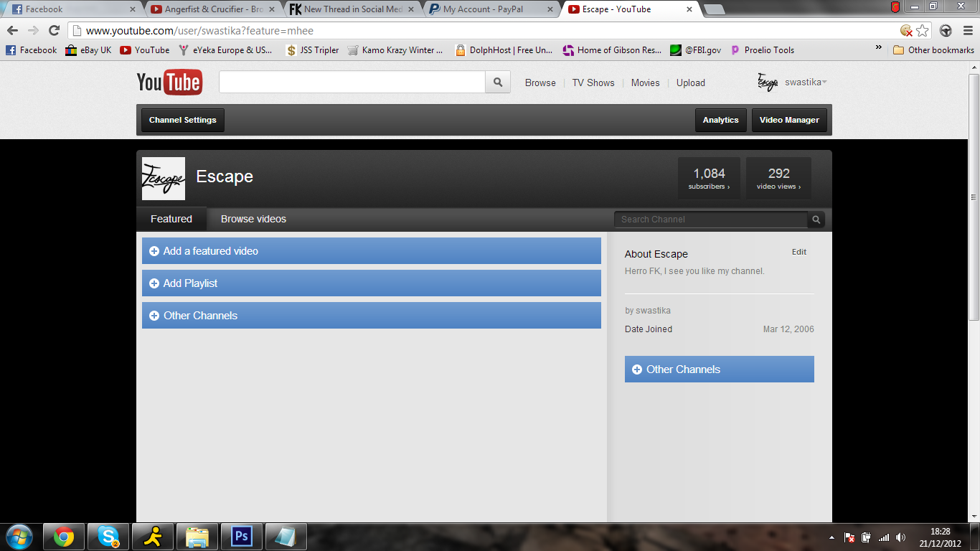Switch to Angerfist & Crucifier tab
Image resolution: width=980 pixels, height=551 pixels.
click(x=214, y=9)
